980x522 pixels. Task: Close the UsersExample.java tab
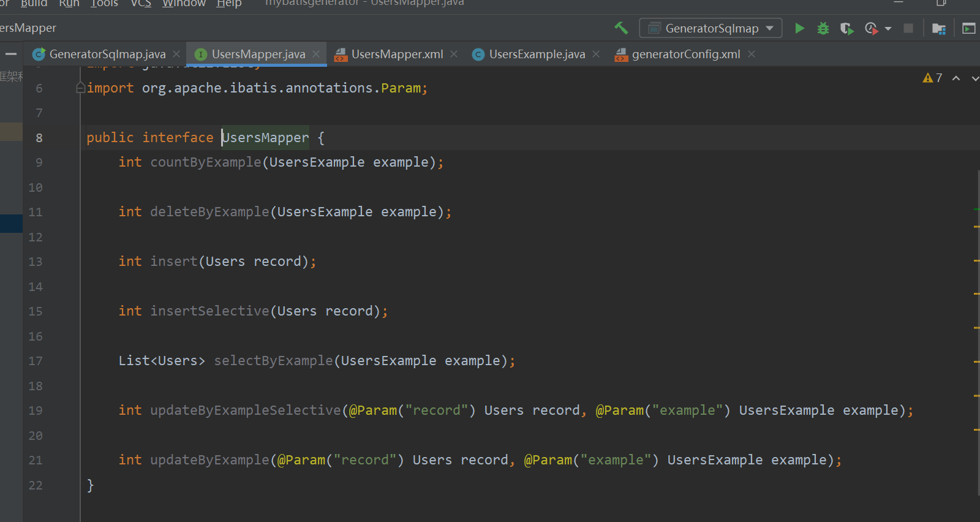[x=596, y=54]
